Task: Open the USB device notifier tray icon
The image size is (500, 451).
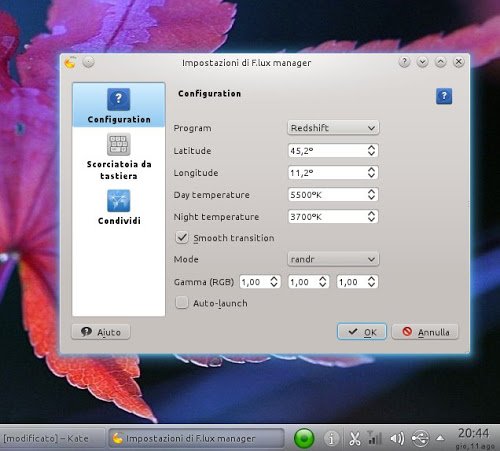Action: click(x=420, y=438)
